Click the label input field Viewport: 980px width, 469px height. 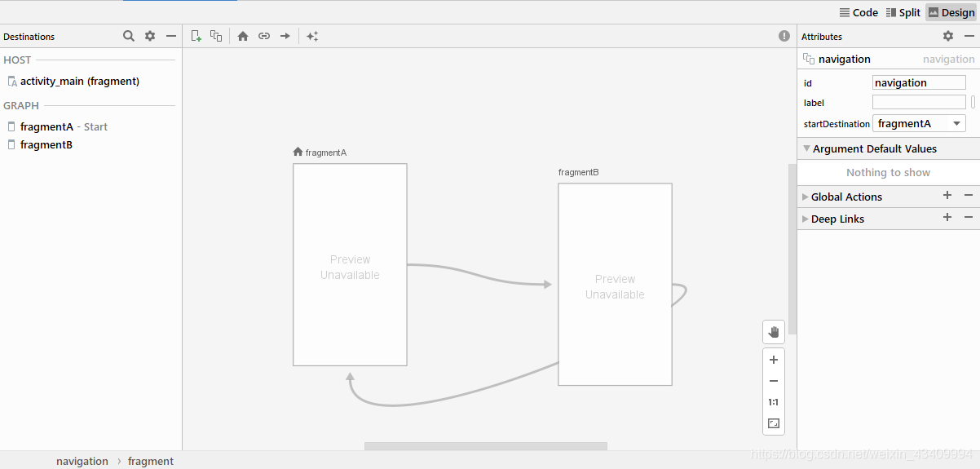click(919, 103)
